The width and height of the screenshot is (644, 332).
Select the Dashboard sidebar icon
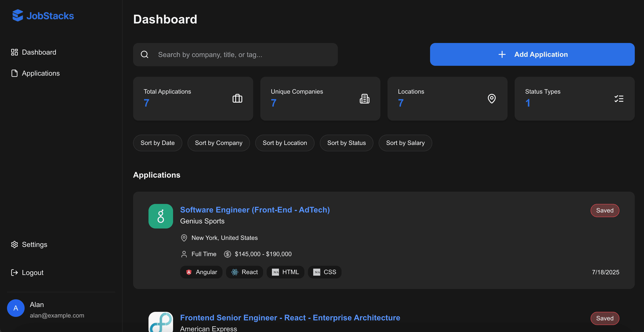pyautogui.click(x=14, y=52)
